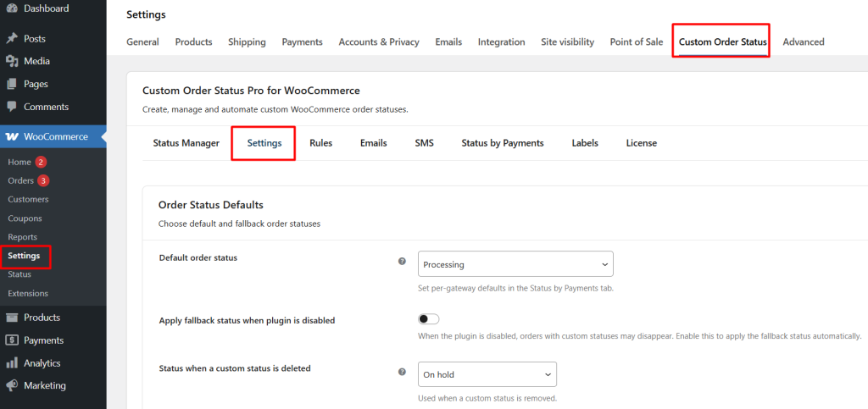Open the Default order status dropdown

[x=515, y=264]
